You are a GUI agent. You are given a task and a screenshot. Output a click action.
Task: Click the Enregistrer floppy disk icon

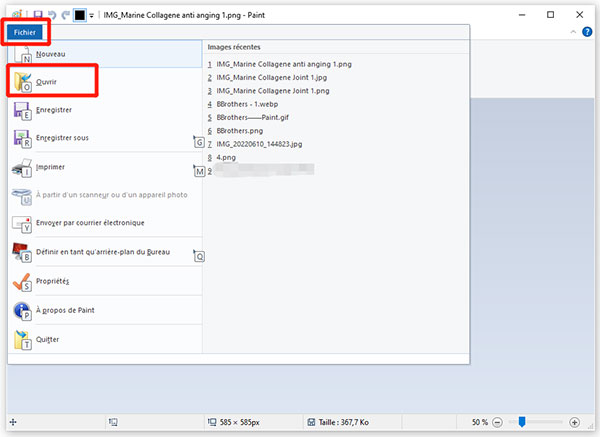(22, 109)
